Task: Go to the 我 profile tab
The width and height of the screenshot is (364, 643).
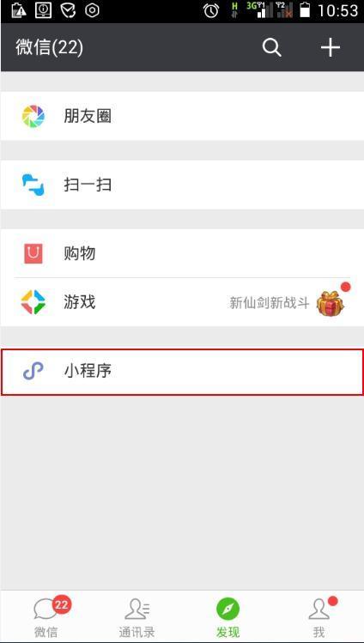Action: tap(318, 617)
